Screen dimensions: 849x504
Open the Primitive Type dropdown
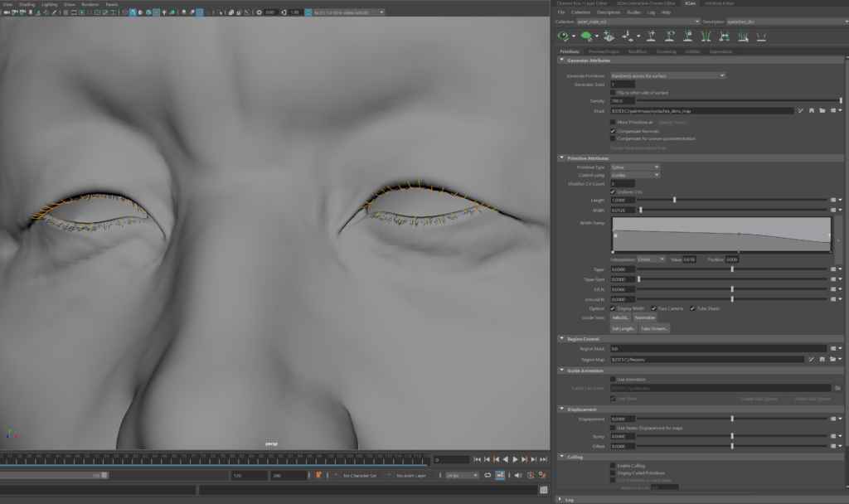click(634, 167)
